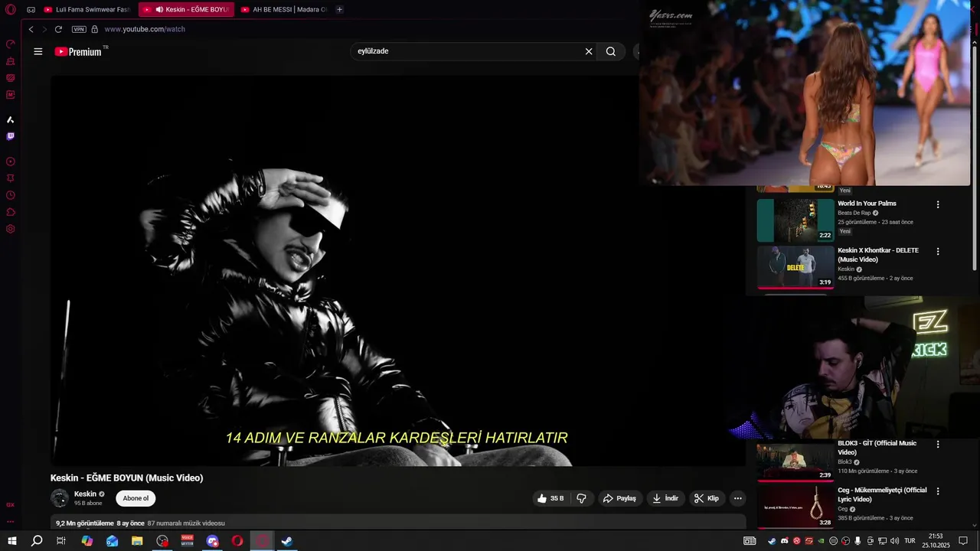
Task: Open Keskin channel name link
Action: click(85, 494)
